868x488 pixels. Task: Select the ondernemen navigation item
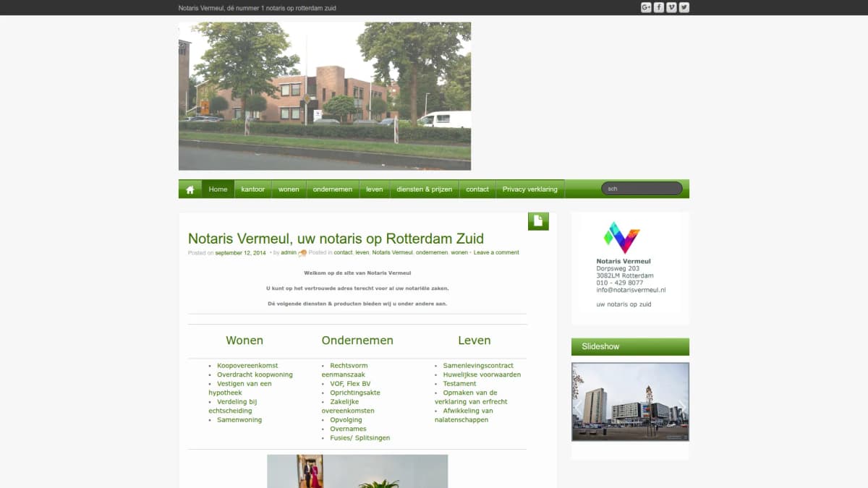(x=333, y=189)
